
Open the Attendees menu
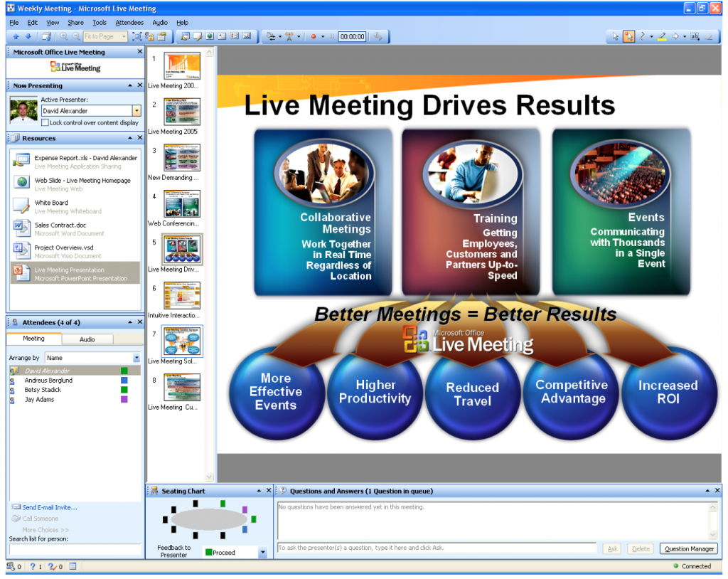click(x=129, y=22)
